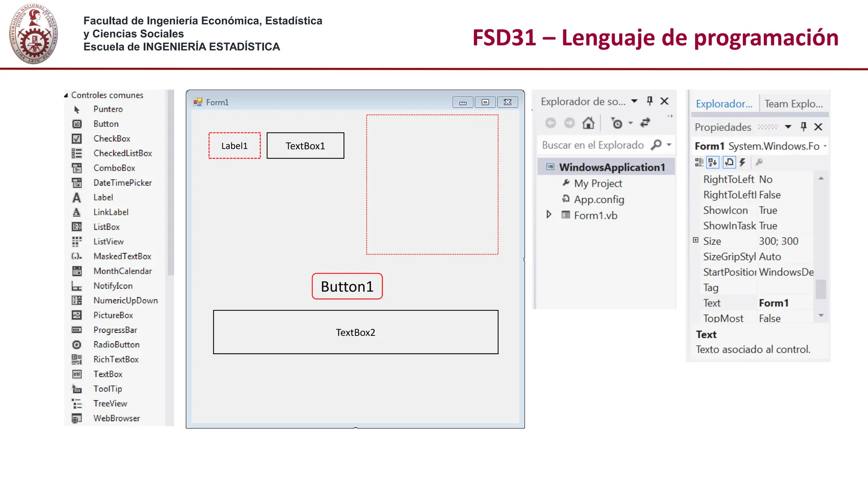The width and height of the screenshot is (868, 488).
Task: Click the Sync icon in Solution Explorer toolbar
Action: (645, 123)
